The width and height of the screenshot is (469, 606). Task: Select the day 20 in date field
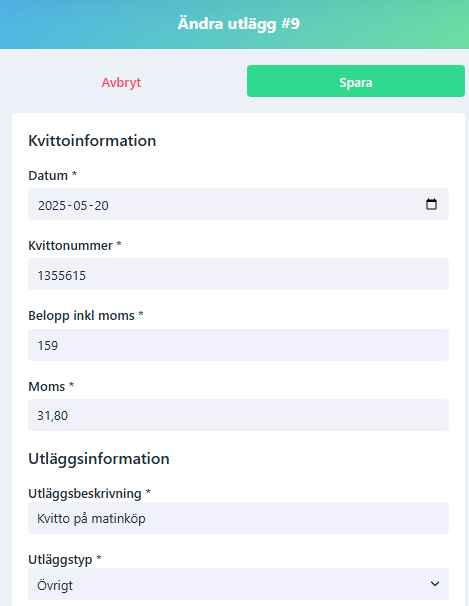click(102, 205)
